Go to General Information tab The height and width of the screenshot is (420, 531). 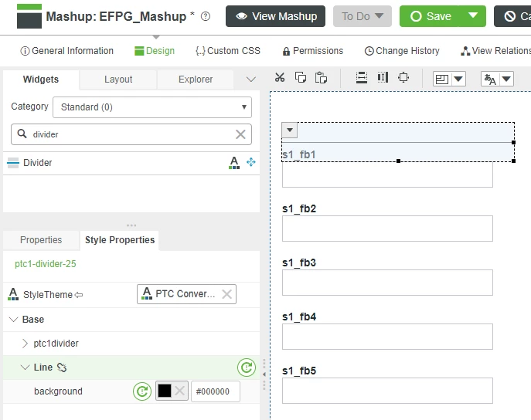pos(66,51)
